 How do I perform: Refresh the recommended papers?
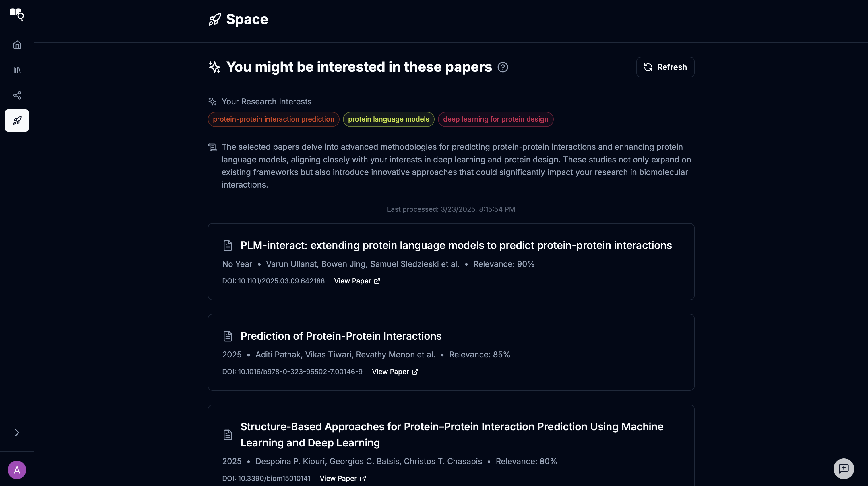pos(665,67)
